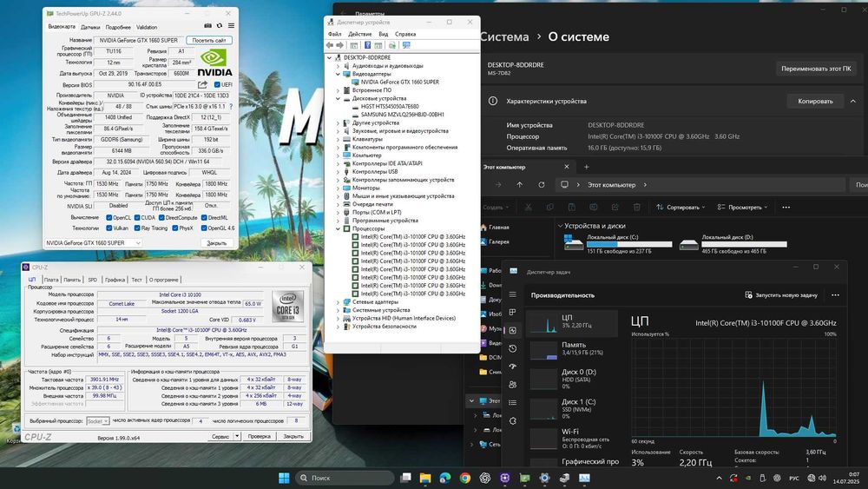Image resolution: width=868 pixels, height=489 pixels.
Task: Click the bus interface question mark in GPU-Z
Action: (231, 106)
